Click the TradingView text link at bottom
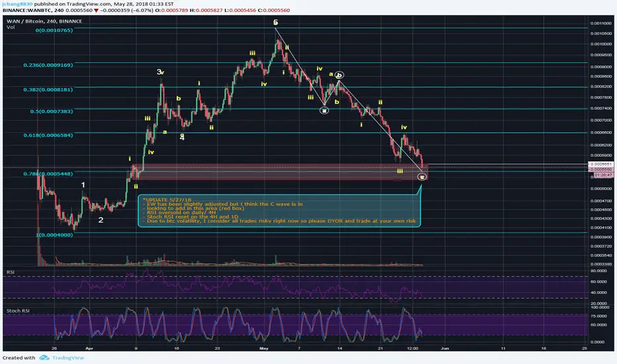Viewport: 617px width, 364px height. 68,357
